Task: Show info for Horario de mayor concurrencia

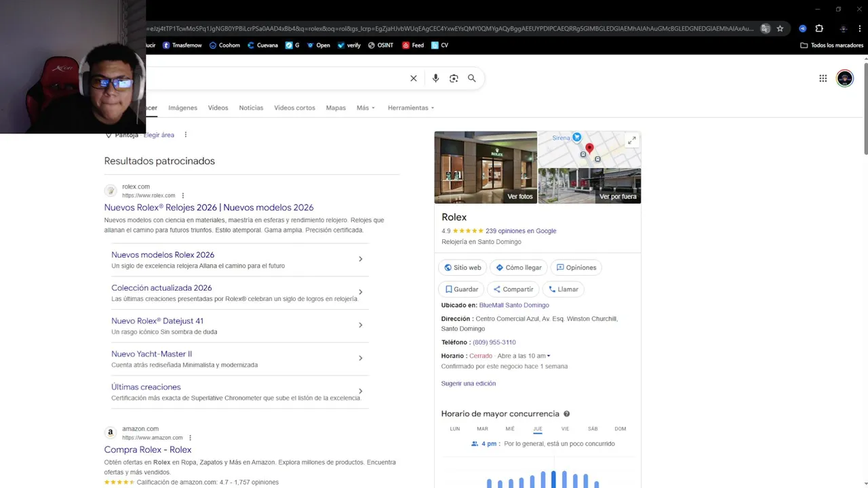Action: coord(567,414)
